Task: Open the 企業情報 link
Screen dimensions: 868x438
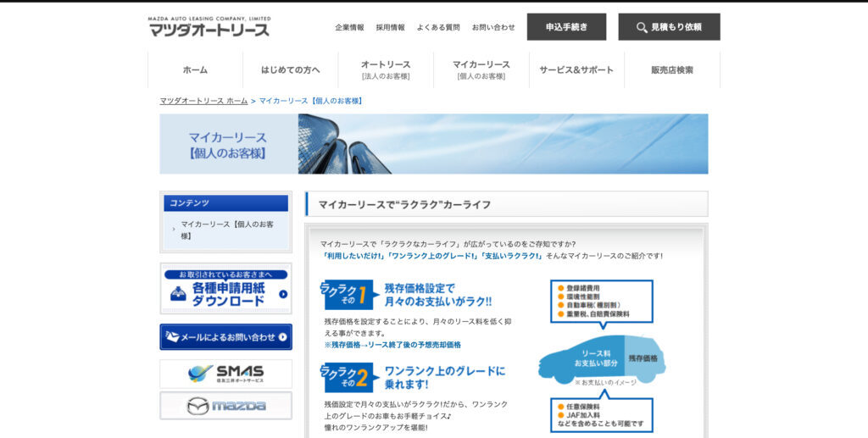Action: pyautogui.click(x=349, y=27)
